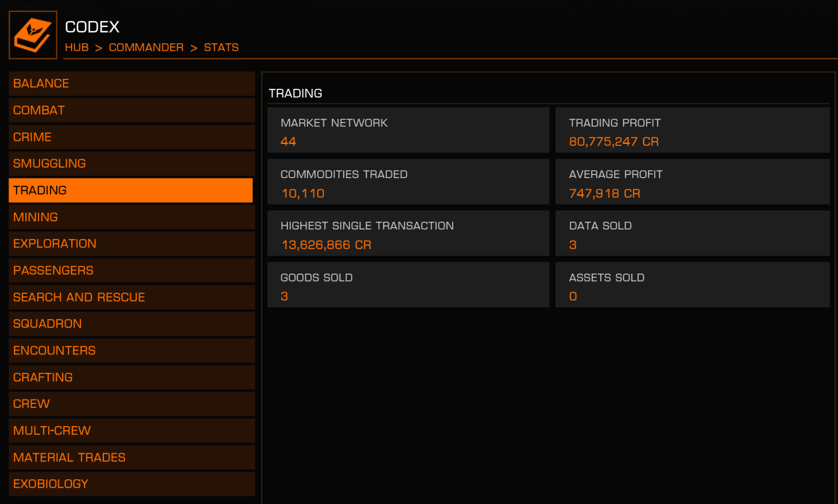Go back to HUB breadcrumb
Screen dimensions: 838x504
click(x=76, y=48)
